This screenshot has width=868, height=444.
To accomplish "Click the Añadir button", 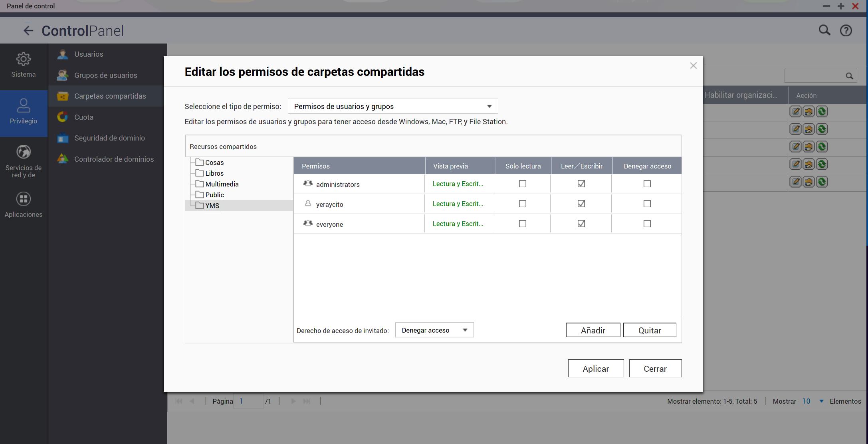I will (593, 330).
